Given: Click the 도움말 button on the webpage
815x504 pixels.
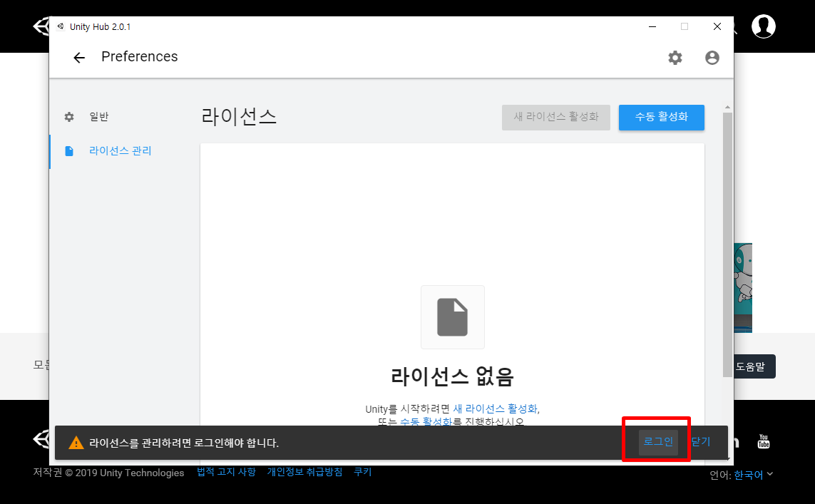Looking at the screenshot, I should [x=754, y=367].
